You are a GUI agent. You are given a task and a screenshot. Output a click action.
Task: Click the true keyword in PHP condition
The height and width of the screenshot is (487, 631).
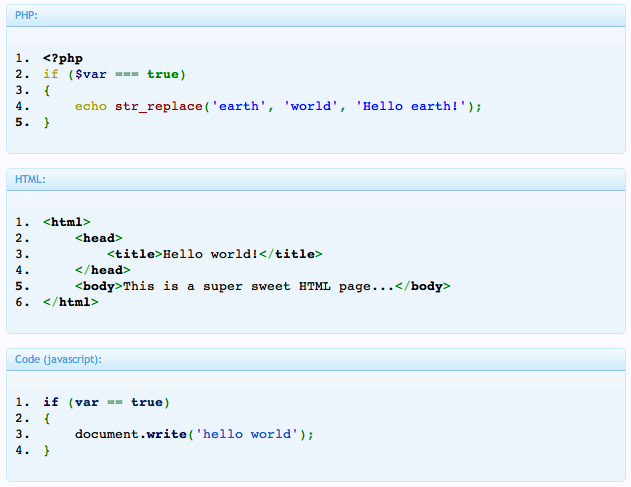click(163, 74)
